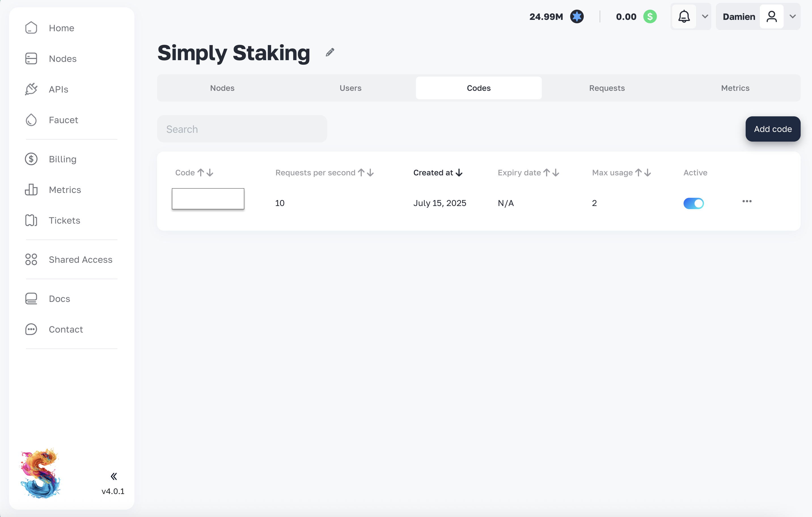Expand the Damien account dropdown chevron
The image size is (812, 517).
point(792,16)
